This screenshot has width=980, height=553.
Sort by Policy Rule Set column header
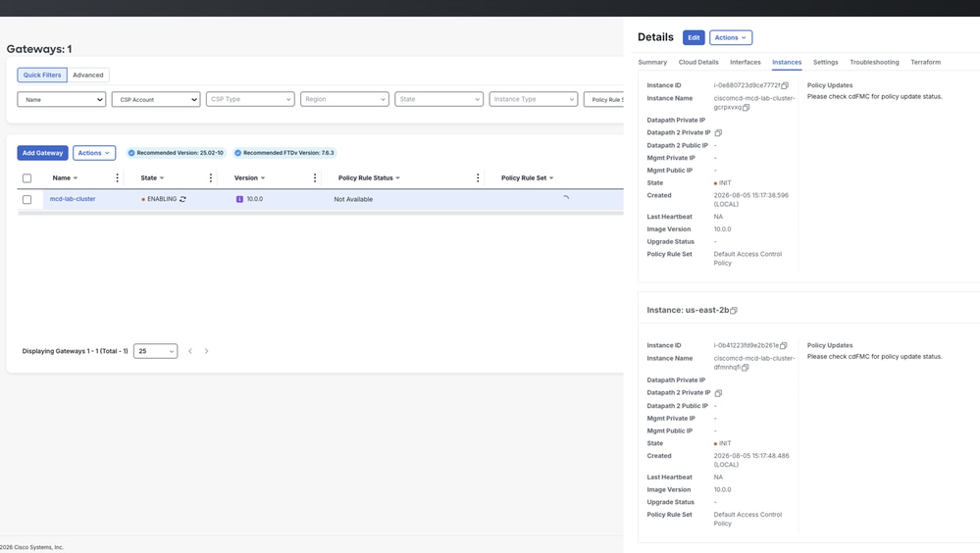(x=527, y=178)
